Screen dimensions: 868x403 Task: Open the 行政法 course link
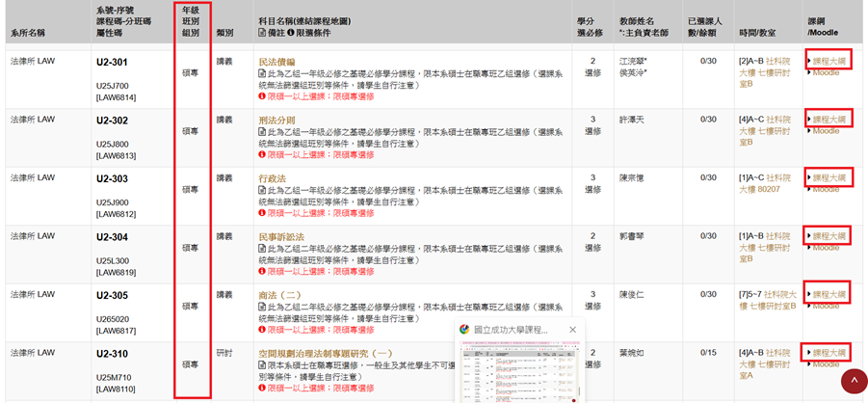pyautogui.click(x=273, y=178)
